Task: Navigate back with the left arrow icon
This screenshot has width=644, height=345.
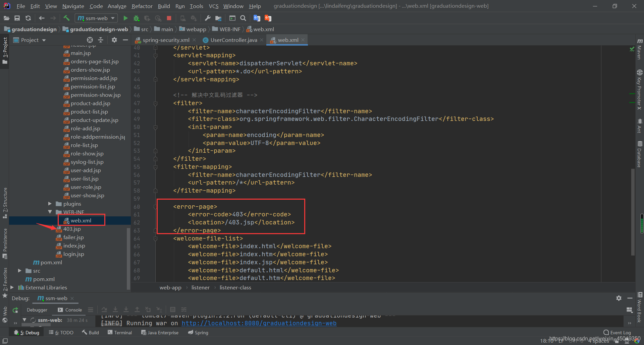Action: pos(42,18)
